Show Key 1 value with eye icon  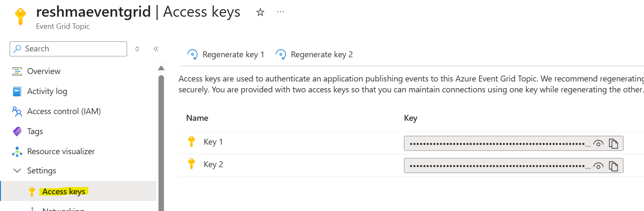[x=598, y=144]
